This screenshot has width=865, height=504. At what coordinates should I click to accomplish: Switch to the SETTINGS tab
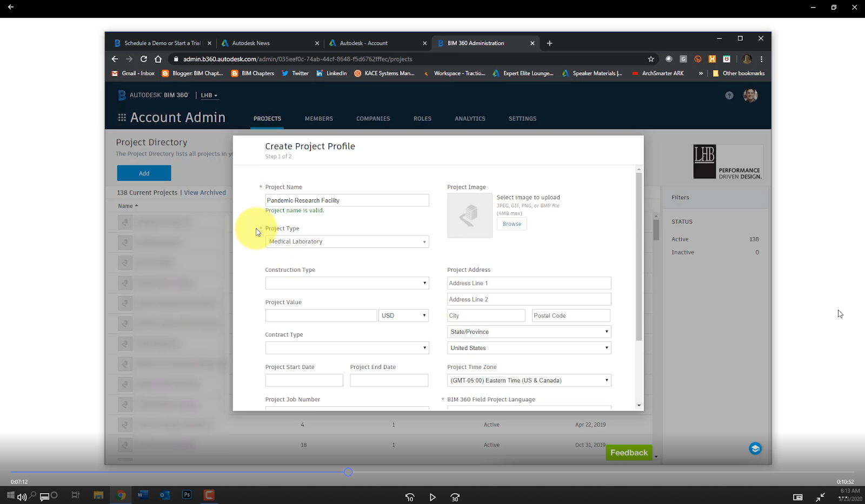523,119
